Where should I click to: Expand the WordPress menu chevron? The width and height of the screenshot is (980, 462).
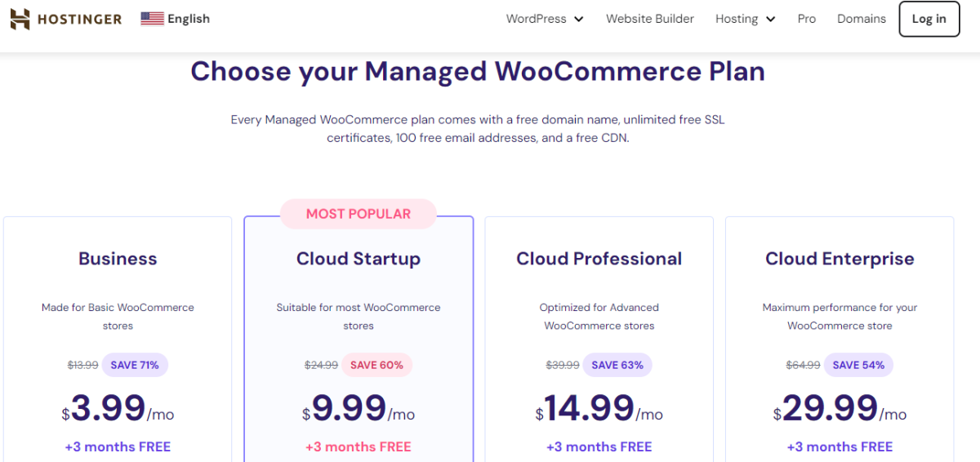click(579, 19)
